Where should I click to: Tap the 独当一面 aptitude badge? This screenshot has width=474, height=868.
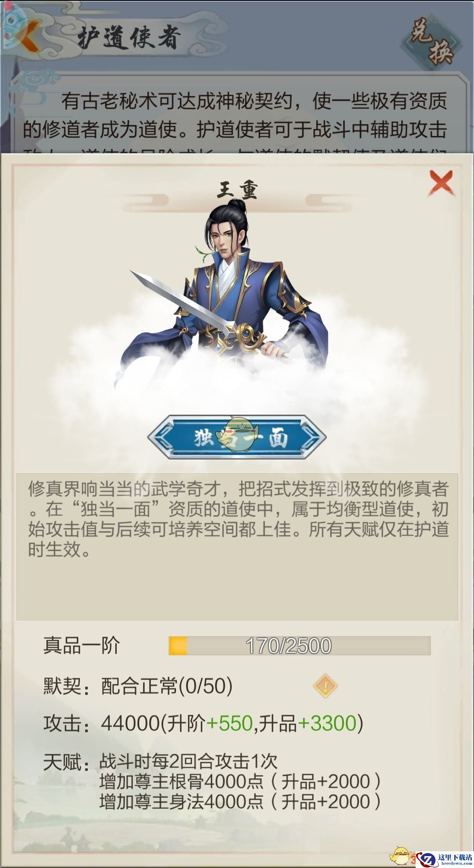coord(237,437)
